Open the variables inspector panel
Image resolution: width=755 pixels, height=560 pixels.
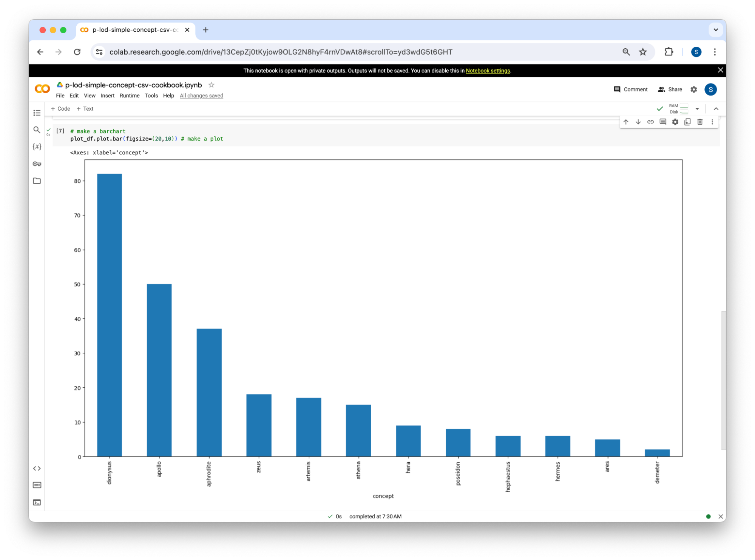pyautogui.click(x=37, y=147)
